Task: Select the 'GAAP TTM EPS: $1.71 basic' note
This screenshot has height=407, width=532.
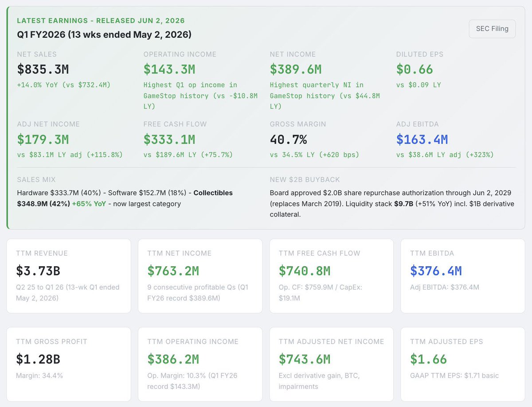Action: click(x=454, y=376)
